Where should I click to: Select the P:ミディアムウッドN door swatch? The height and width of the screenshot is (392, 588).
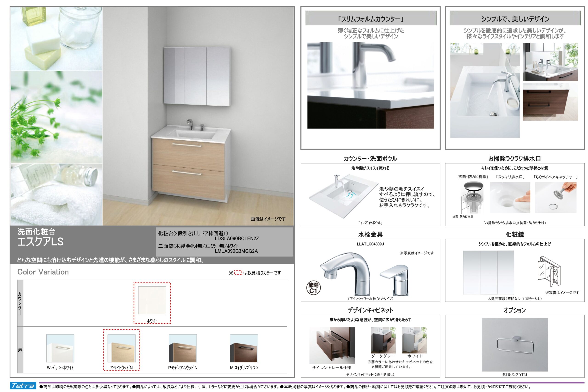[x=183, y=348]
